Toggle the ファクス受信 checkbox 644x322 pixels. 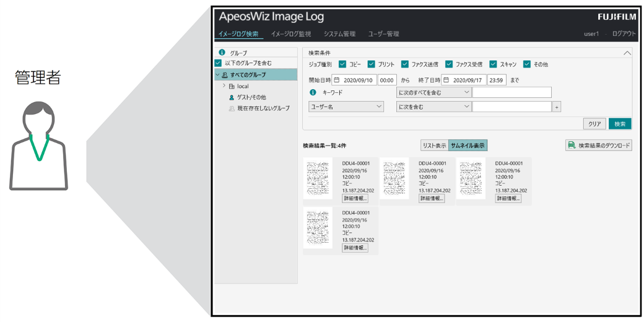pos(448,64)
